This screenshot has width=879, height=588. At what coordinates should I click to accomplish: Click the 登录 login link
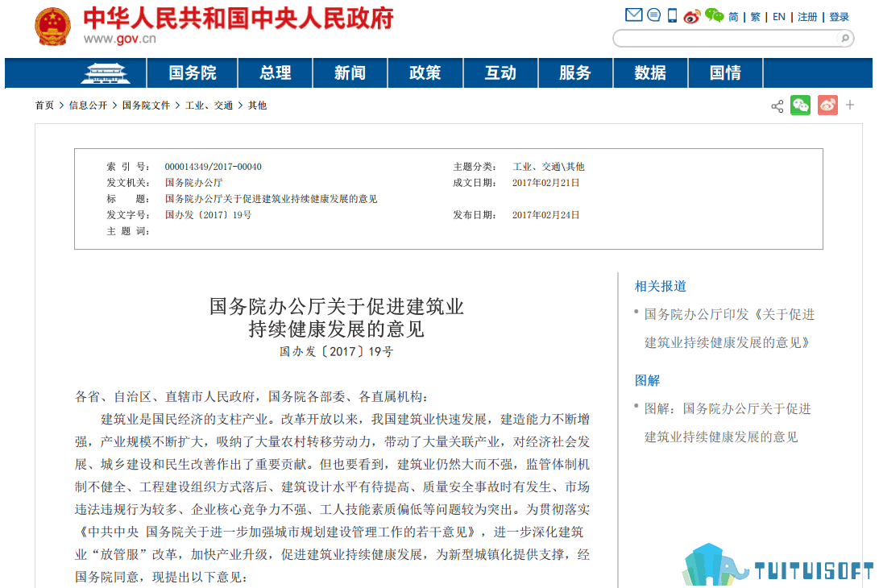click(840, 17)
